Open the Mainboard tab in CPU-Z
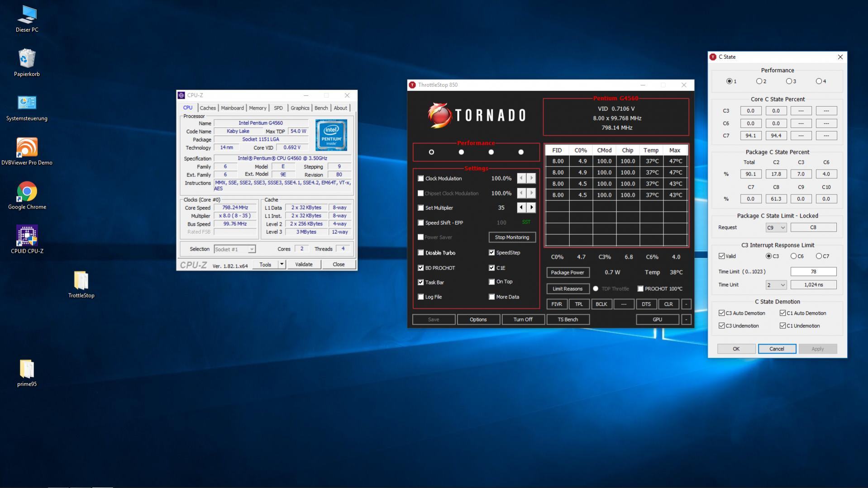The width and height of the screenshot is (868, 488). pyautogui.click(x=232, y=108)
